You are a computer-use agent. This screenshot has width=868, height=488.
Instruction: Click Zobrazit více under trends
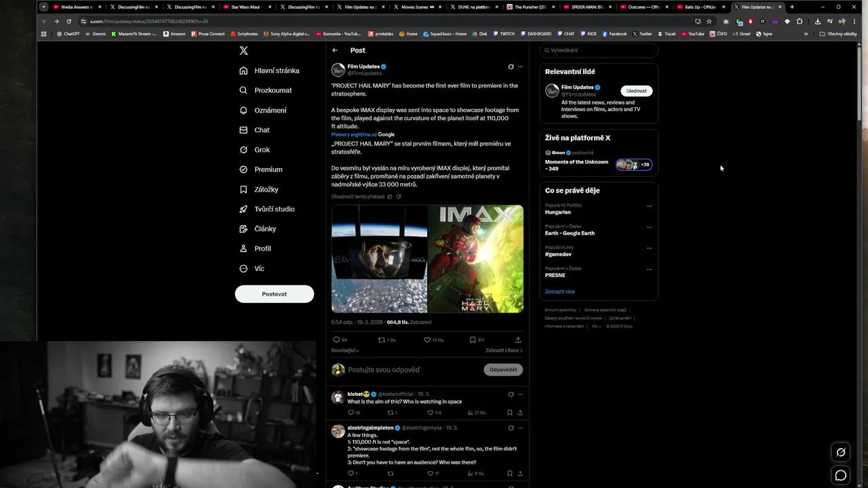tap(559, 291)
